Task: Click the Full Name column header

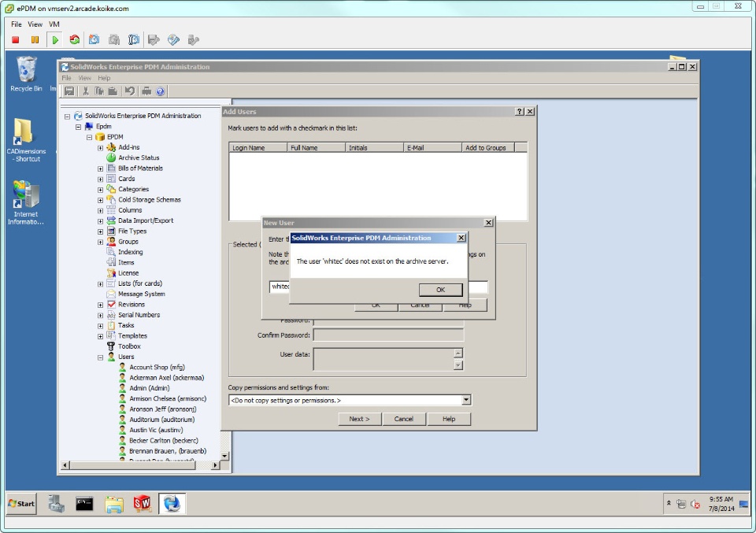Action: (x=317, y=147)
